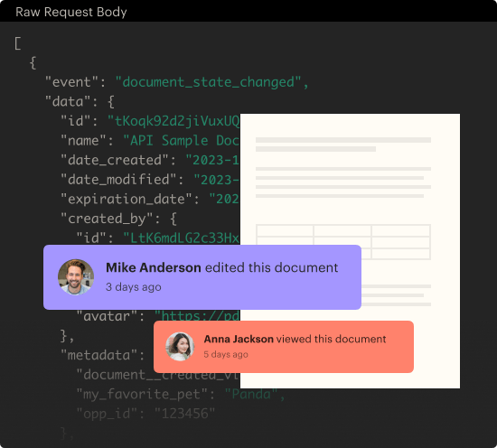Viewport: 497px width, 448px height.
Task: Collapse the "data" object brace
Action: point(111,102)
